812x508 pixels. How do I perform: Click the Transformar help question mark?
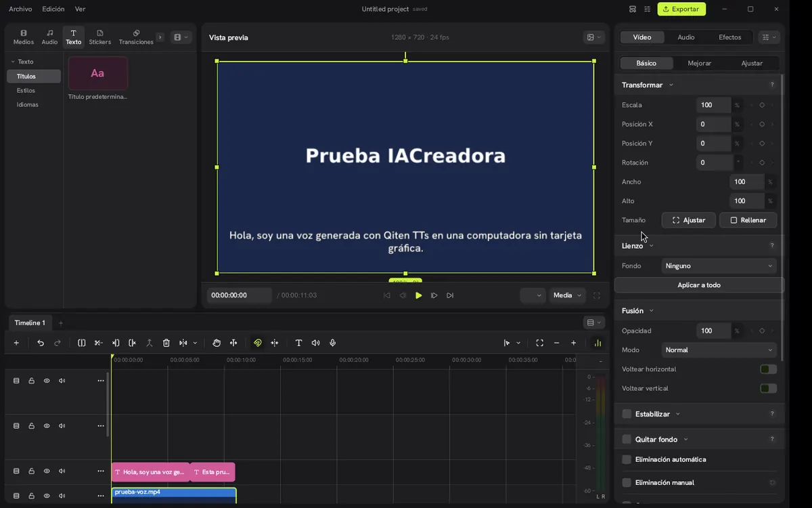pyautogui.click(x=772, y=85)
